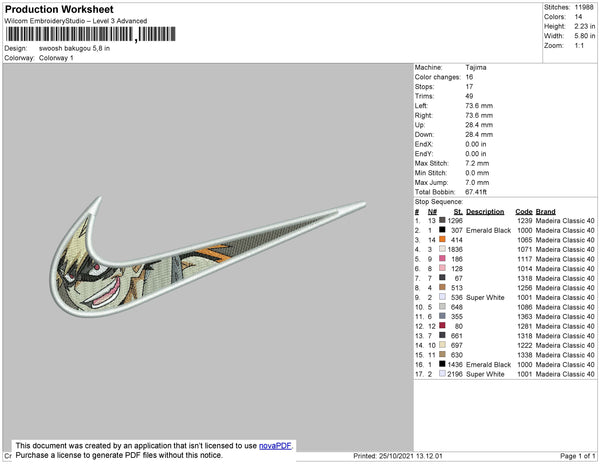Pick the tan swatch of stop 15
The image size is (600, 464).
(442, 354)
